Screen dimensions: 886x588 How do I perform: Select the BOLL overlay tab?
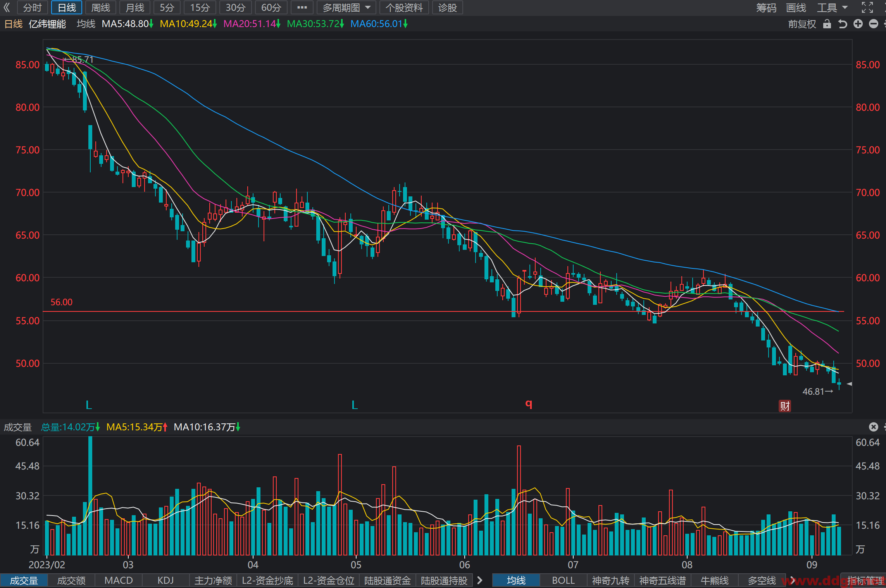coord(563,580)
